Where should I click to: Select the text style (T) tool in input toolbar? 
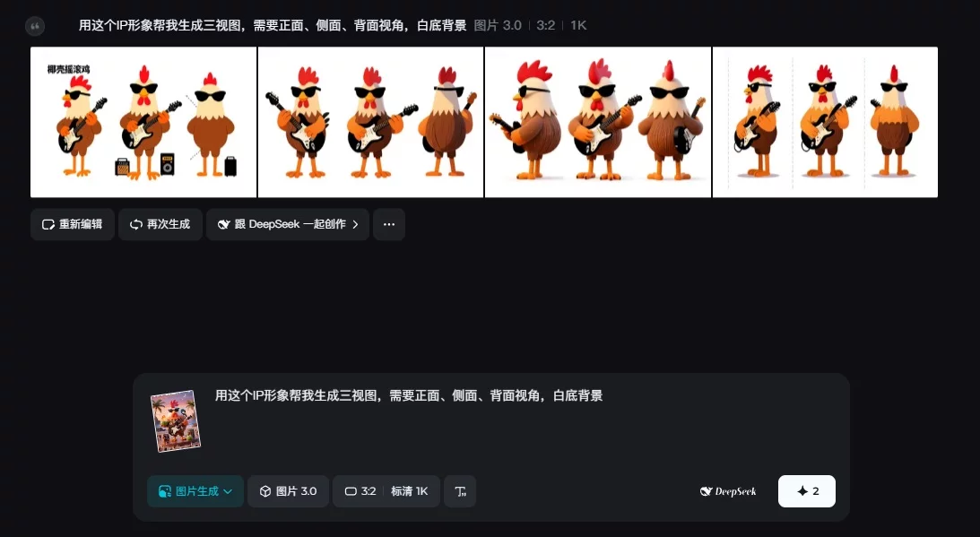pos(460,491)
